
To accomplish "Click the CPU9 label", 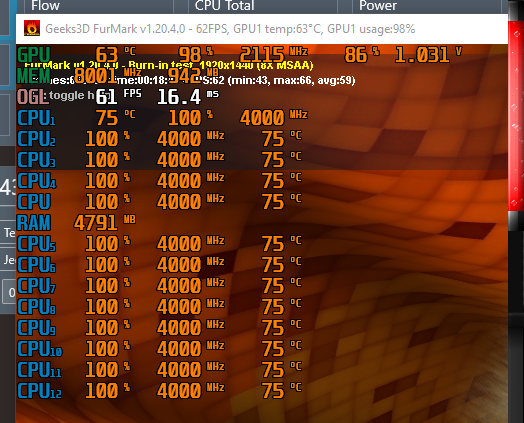I will pos(36,327).
